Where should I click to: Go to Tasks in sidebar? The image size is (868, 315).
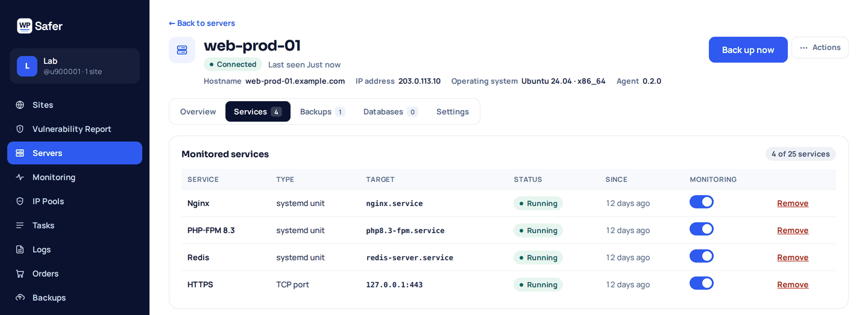pos(75,225)
